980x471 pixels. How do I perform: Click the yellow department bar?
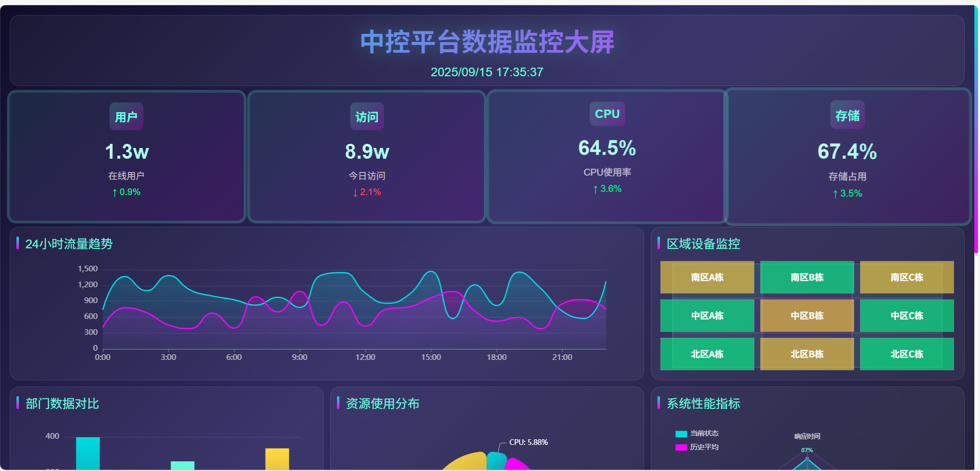coord(277,459)
